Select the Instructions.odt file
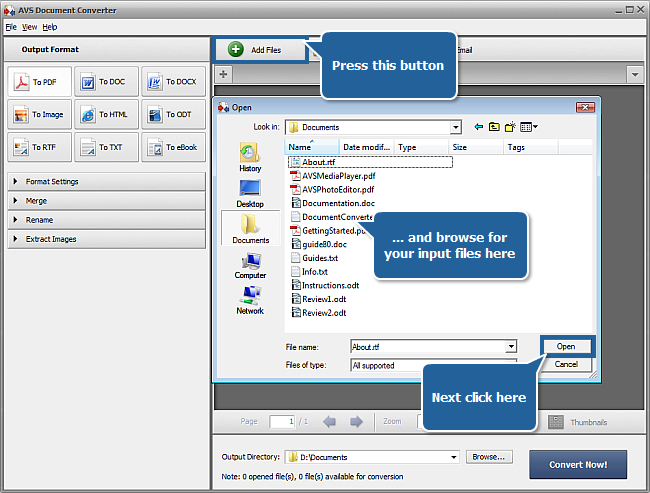The image size is (650, 493). pyautogui.click(x=325, y=285)
